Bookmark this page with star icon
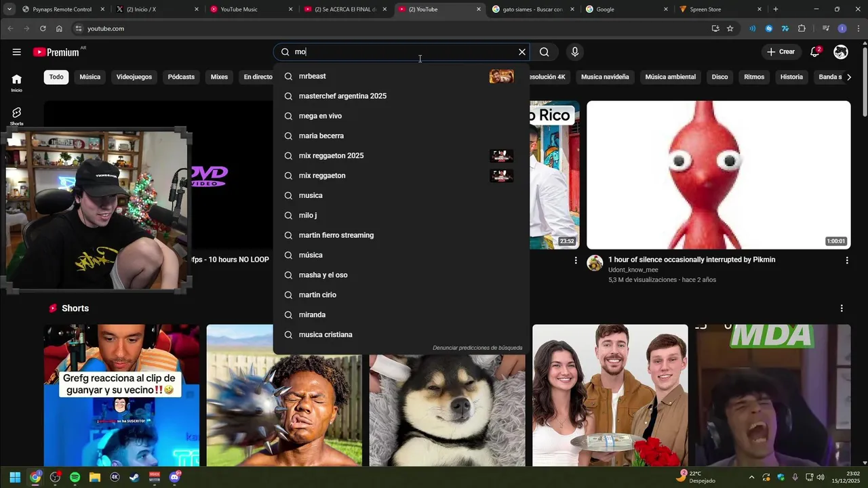Image resolution: width=868 pixels, height=488 pixels. [730, 28]
